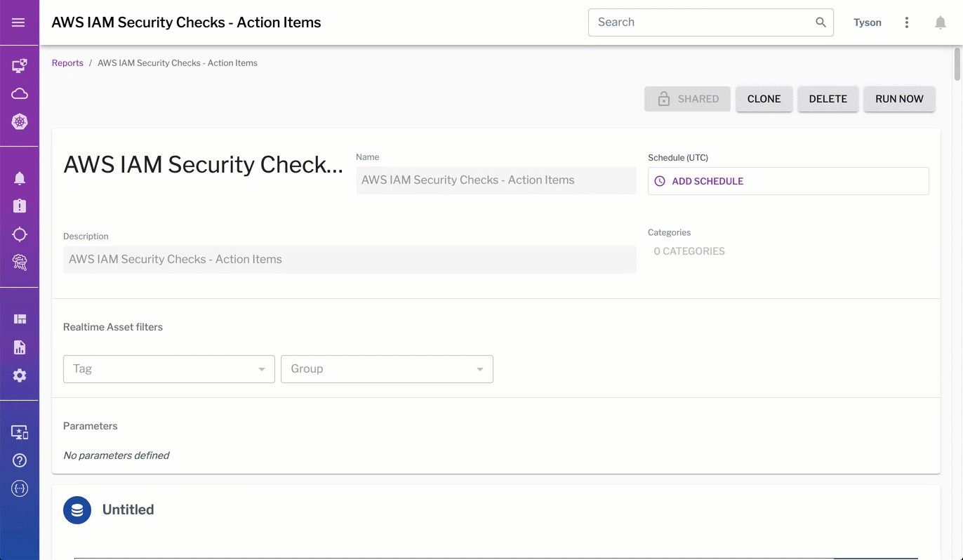Click the Name input field
The width and height of the screenshot is (963, 560).
496,180
